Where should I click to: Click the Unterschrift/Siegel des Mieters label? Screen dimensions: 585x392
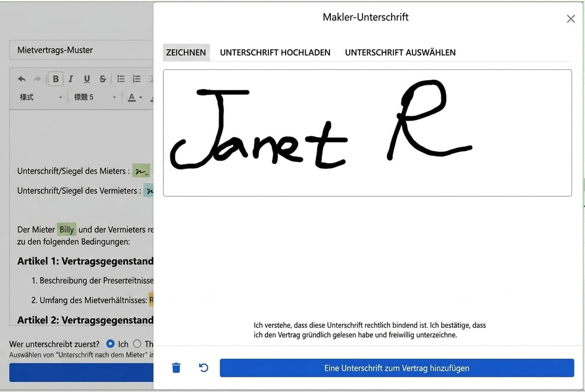[74, 171]
